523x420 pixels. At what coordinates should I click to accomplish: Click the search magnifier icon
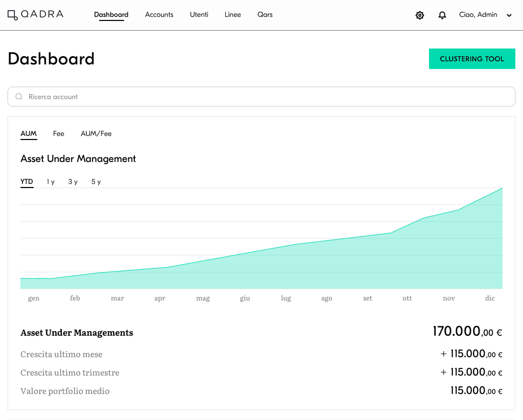(19, 97)
